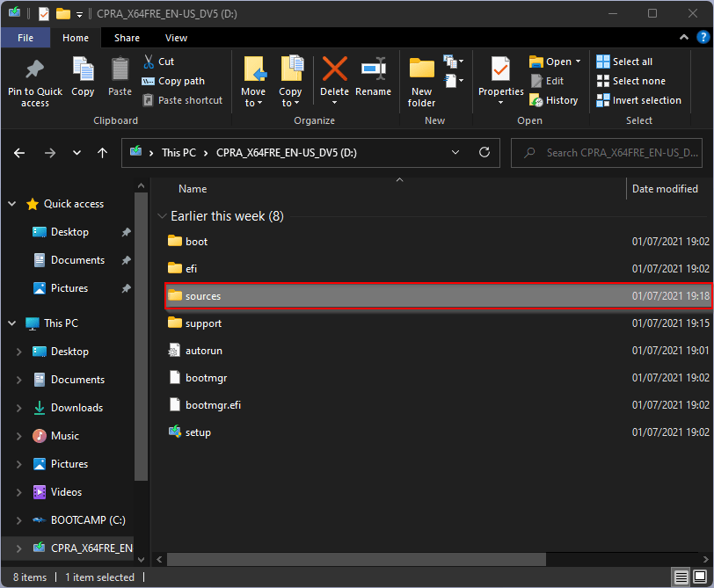Click the Edit command

click(x=548, y=81)
